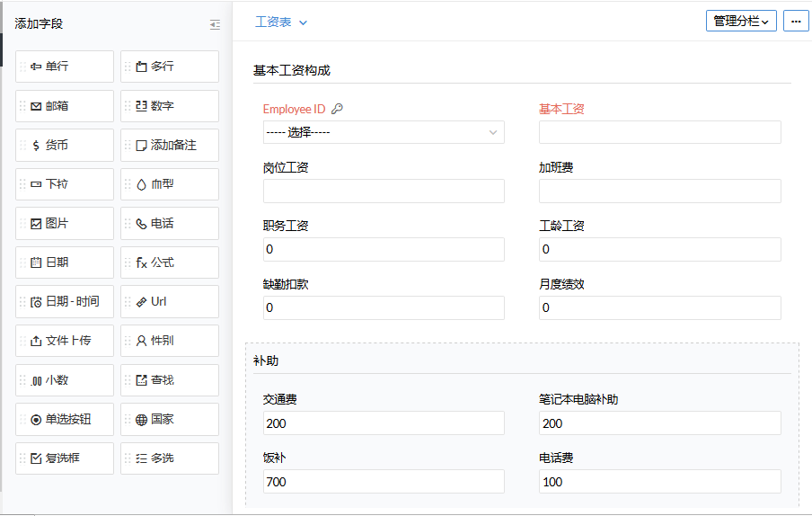
Task: Collapse the 添加字段 panel
Action: pos(215,24)
